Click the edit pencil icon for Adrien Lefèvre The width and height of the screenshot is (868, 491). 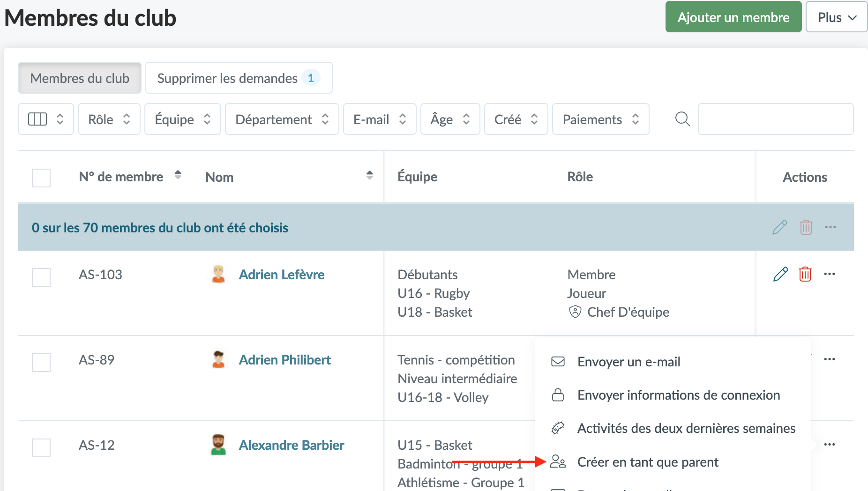click(780, 274)
